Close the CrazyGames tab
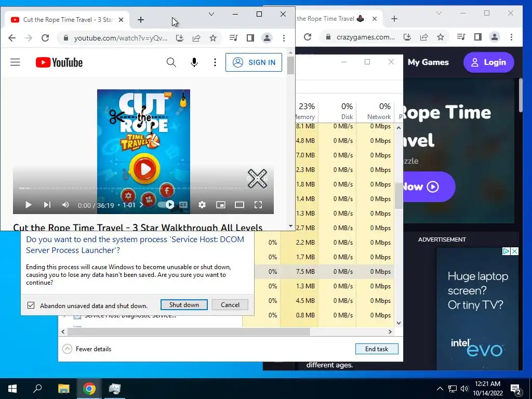Screen dimensions: 532x399 click(374, 19)
